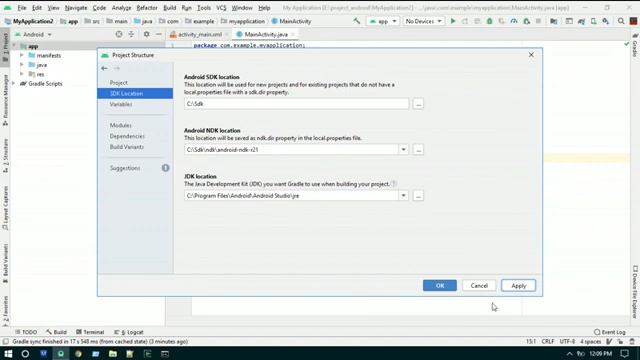Image resolution: width=640 pixels, height=360 pixels.
Task: Click the OK button
Action: pos(440,285)
